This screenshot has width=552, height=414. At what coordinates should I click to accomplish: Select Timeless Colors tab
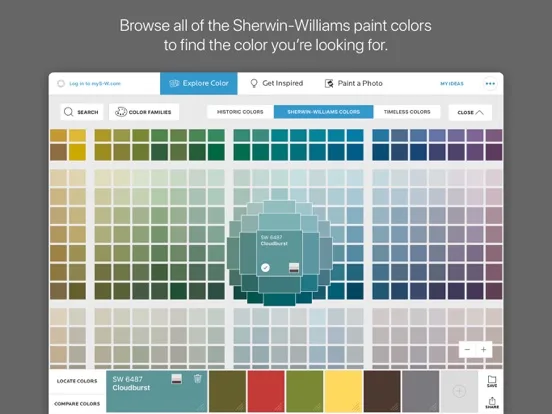(407, 112)
